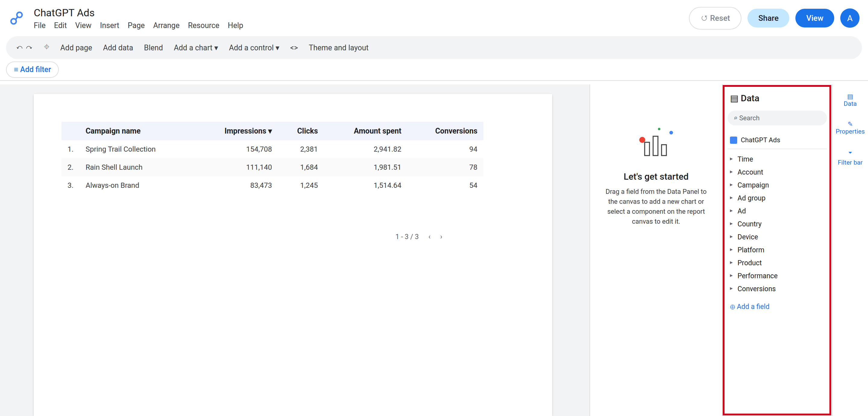Click the Data panel Search field
Image resolution: width=868 pixels, height=416 pixels.
point(777,118)
